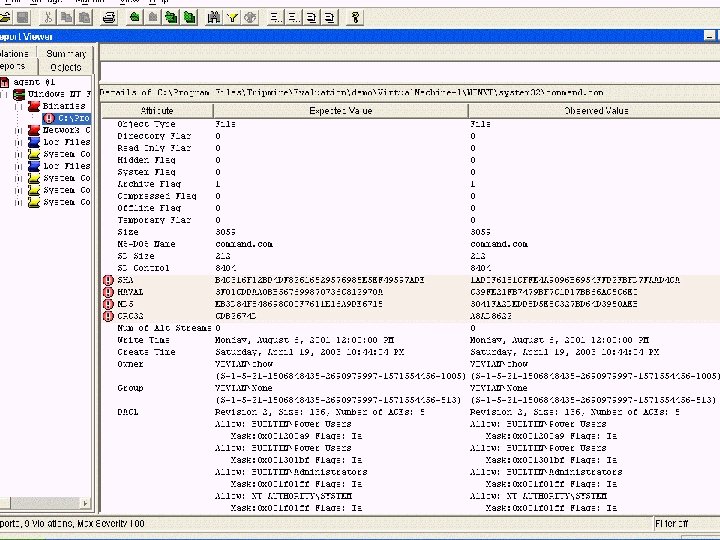Click the Compressed Flag attribute
Screen dimensions: 720x540
157,196
